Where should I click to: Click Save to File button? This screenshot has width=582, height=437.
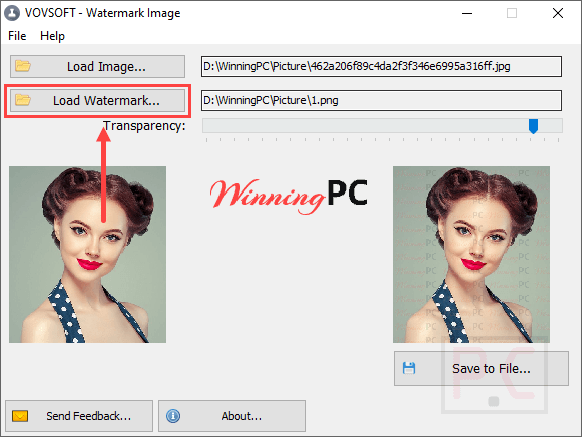tap(481, 369)
